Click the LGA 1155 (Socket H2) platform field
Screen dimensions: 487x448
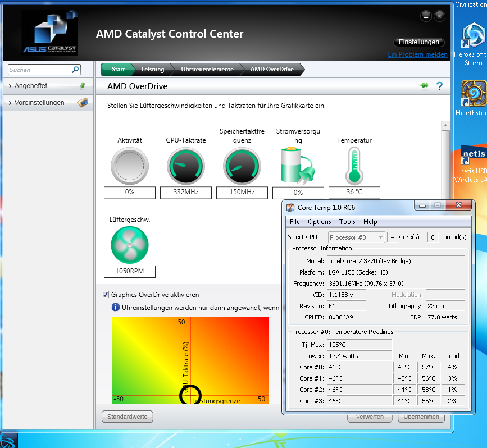(x=395, y=272)
